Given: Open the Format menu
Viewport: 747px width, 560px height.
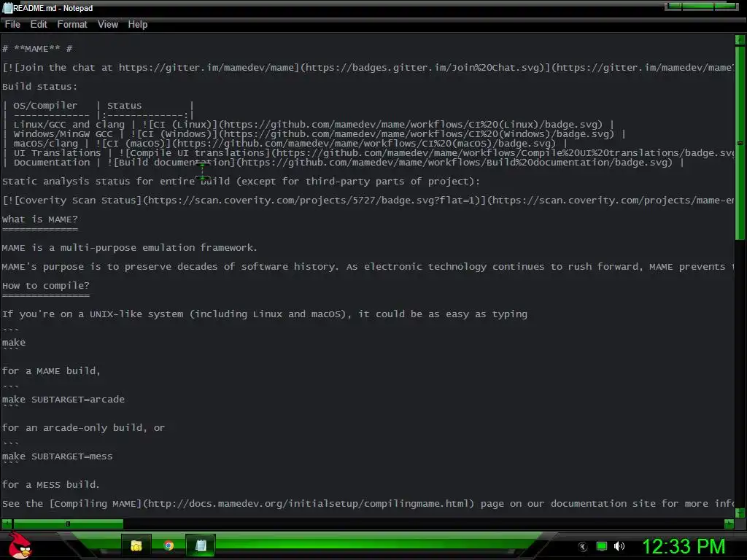Looking at the screenshot, I should [x=72, y=24].
